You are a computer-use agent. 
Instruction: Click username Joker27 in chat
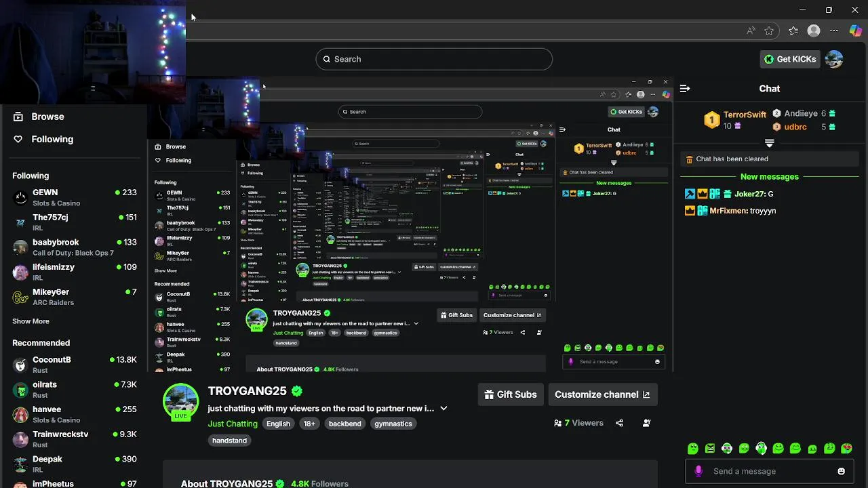749,194
